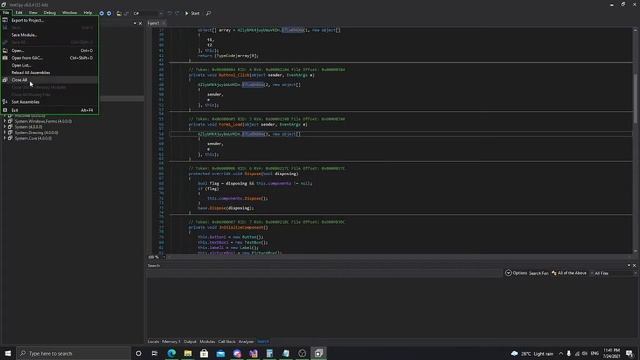
Task: Switch to the Call Stack tab
Action: [x=227, y=342]
